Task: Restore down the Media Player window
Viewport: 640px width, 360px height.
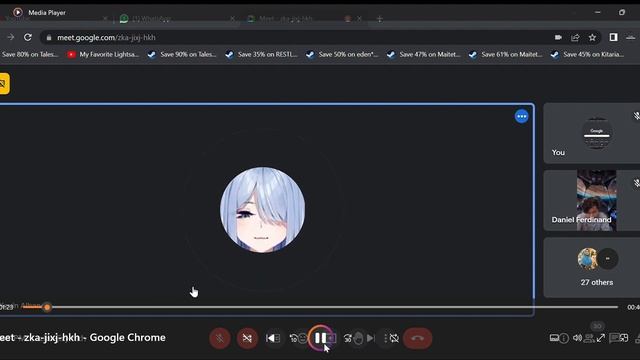Action: [622, 12]
